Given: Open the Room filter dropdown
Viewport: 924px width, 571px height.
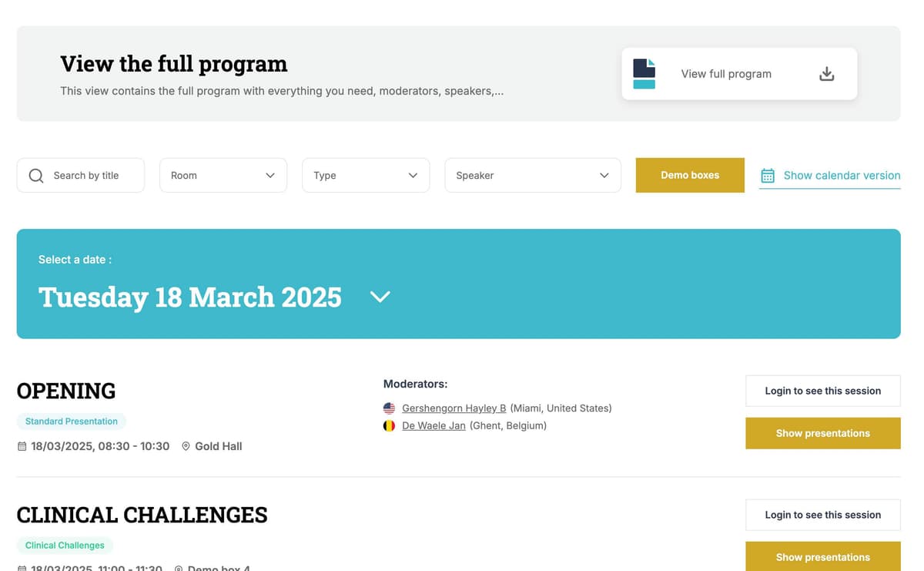Looking at the screenshot, I should click(x=223, y=175).
